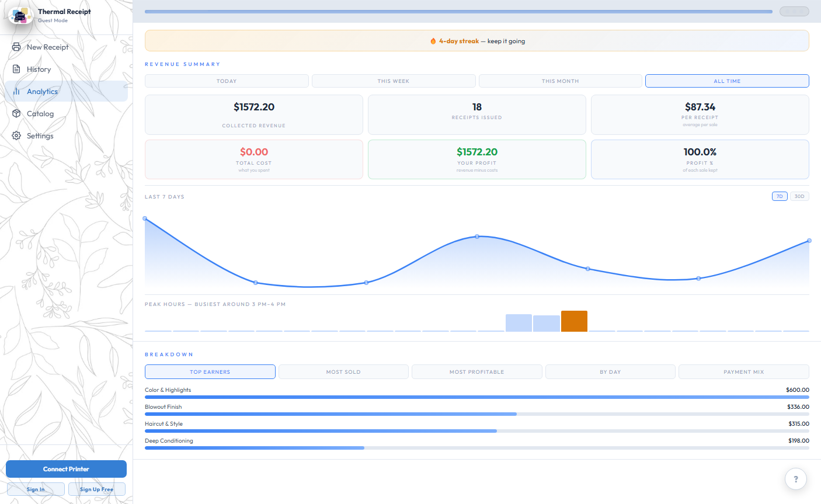Open the help question mark button
821x504 pixels.
tap(795, 479)
